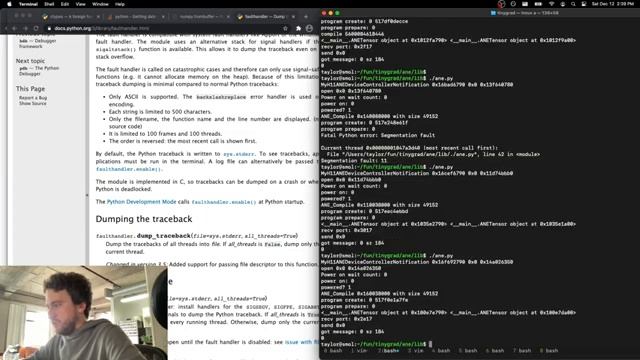
Task: Open the Python Development Mode link
Action: [141, 202]
